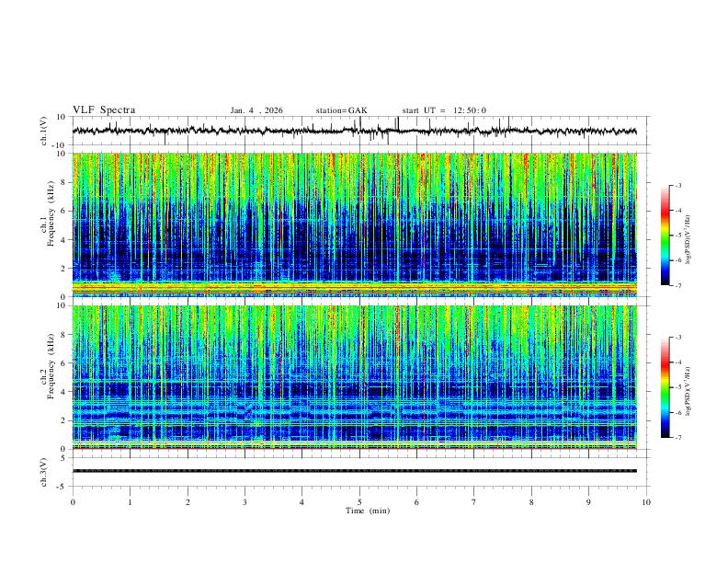Click the "10" tick on Time axis
Viewport: 728px width, 563px height.
646,502
